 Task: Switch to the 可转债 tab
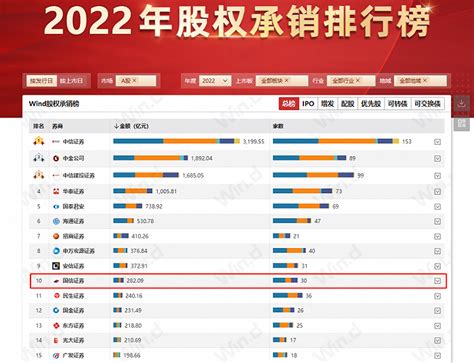point(397,104)
